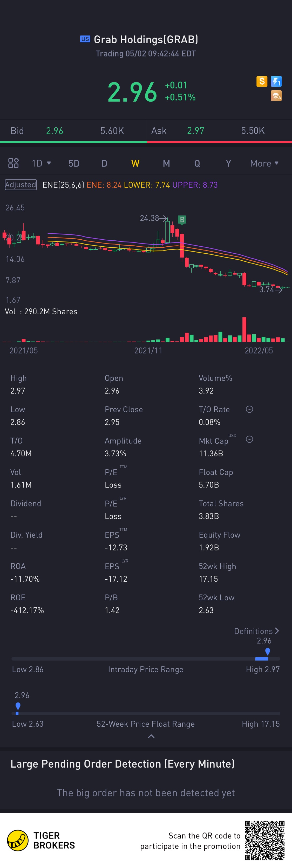Image resolution: width=292 pixels, height=868 pixels.
Task: Toggle the Adjusted price setting
Action: coord(21,185)
